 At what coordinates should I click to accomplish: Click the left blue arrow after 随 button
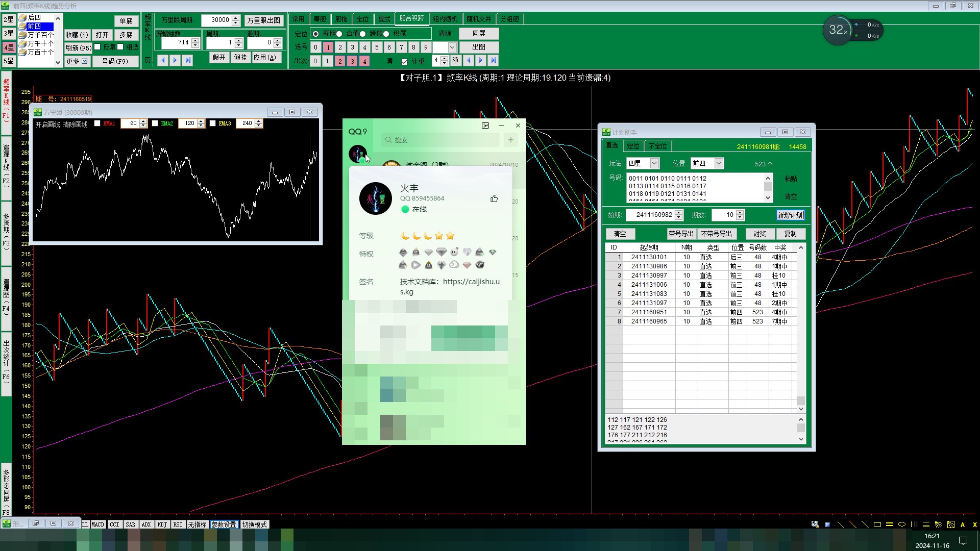click(469, 60)
